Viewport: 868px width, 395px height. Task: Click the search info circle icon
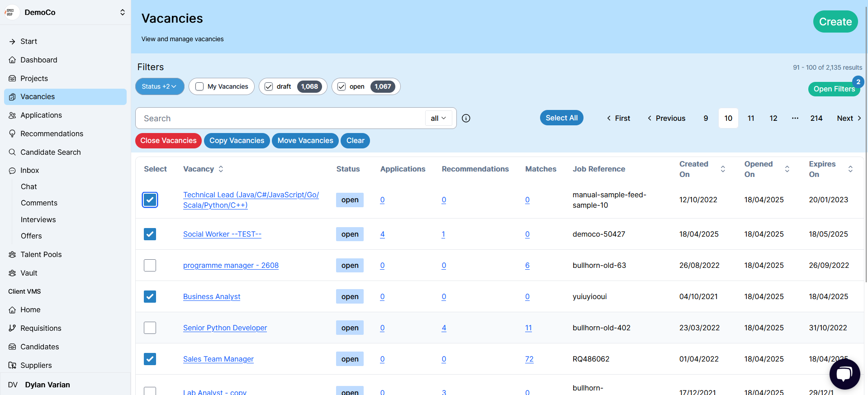click(x=466, y=118)
